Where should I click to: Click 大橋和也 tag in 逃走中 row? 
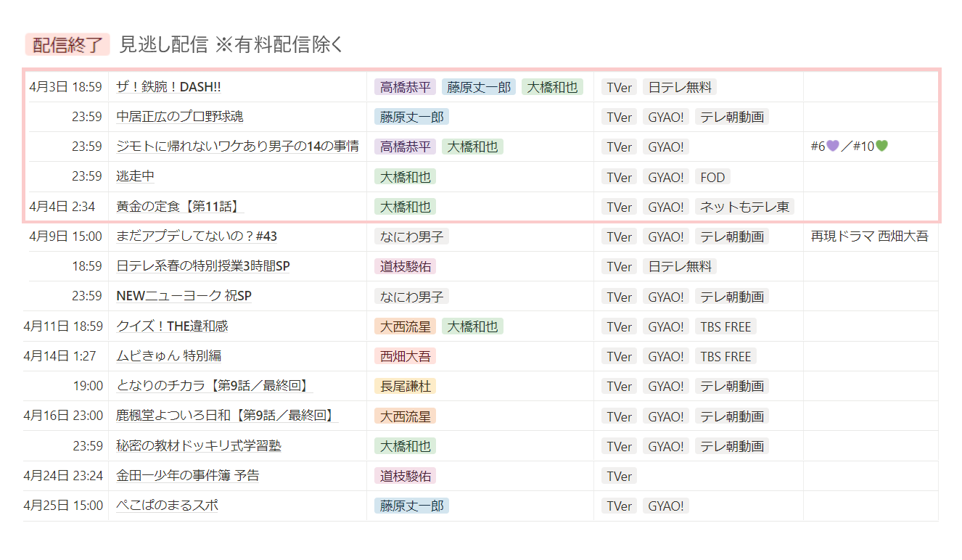click(x=406, y=177)
